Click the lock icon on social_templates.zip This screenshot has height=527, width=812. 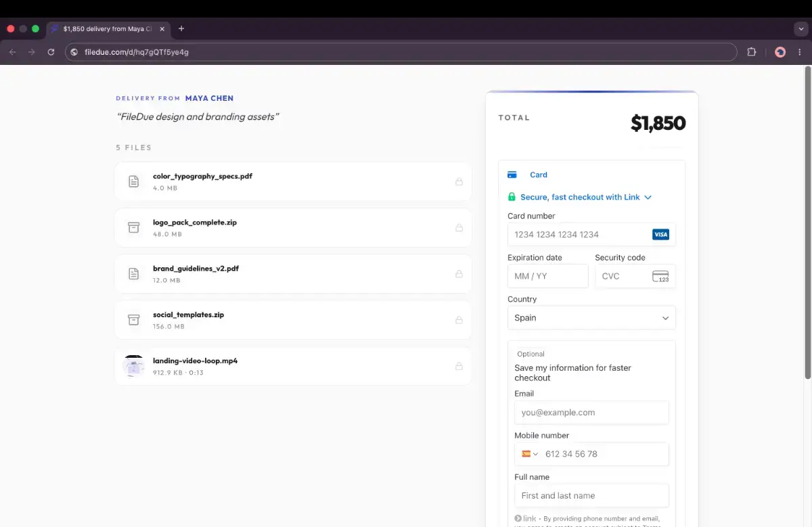click(459, 320)
